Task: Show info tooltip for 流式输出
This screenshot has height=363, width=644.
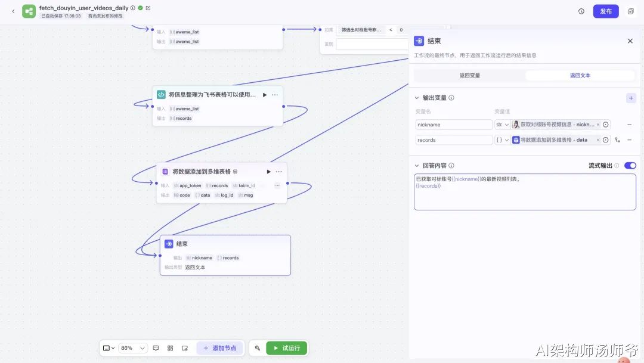Action: [617, 166]
